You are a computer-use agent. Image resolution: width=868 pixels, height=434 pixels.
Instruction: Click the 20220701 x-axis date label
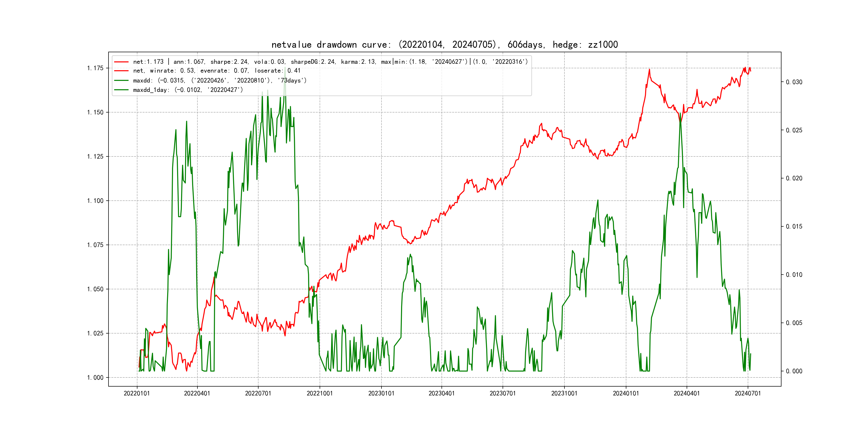coord(258,394)
